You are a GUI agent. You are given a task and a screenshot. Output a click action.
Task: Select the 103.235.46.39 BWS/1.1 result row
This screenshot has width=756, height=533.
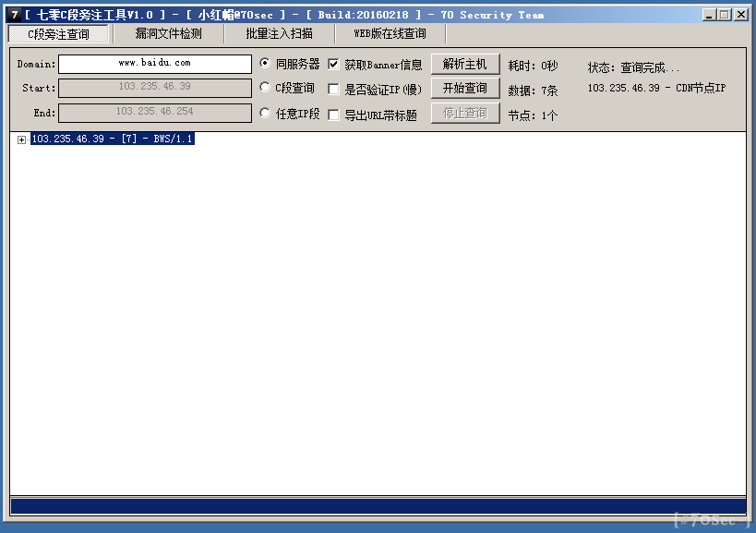113,139
